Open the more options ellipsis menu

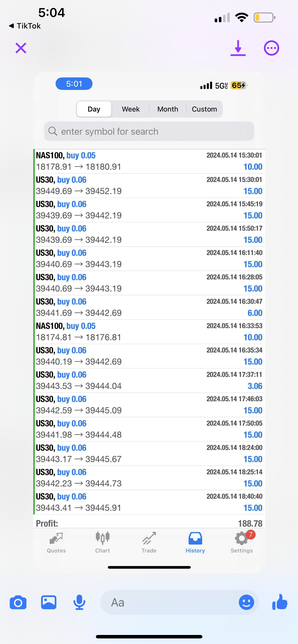coord(271,48)
